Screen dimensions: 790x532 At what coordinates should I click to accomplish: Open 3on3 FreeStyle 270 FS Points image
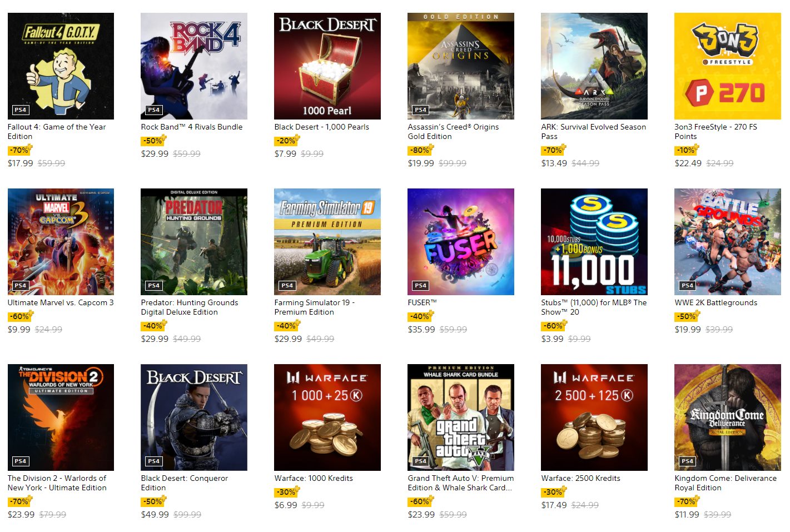point(728,66)
